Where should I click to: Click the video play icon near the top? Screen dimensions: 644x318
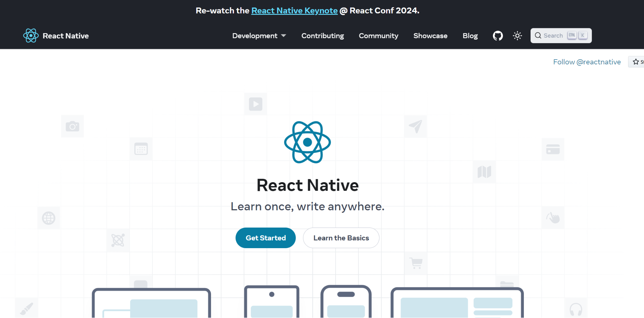click(x=255, y=104)
